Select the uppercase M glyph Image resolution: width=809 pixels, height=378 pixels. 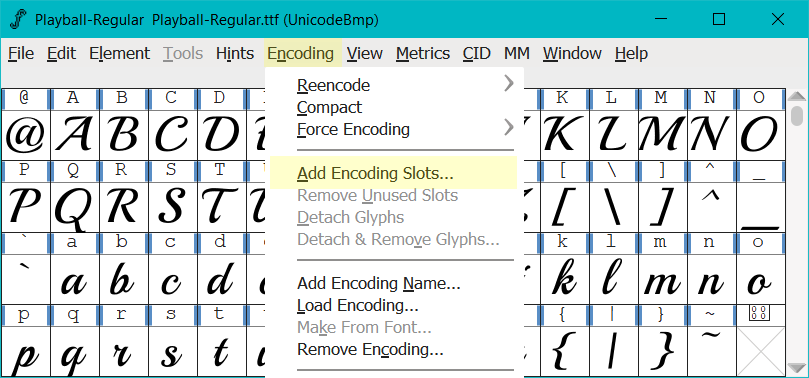pos(663,135)
